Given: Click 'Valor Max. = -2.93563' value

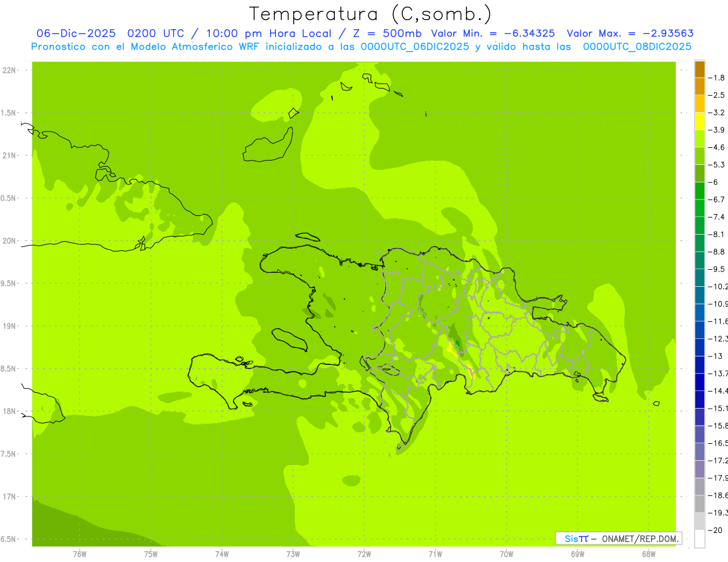Looking at the screenshot, I should pyautogui.click(x=630, y=33).
